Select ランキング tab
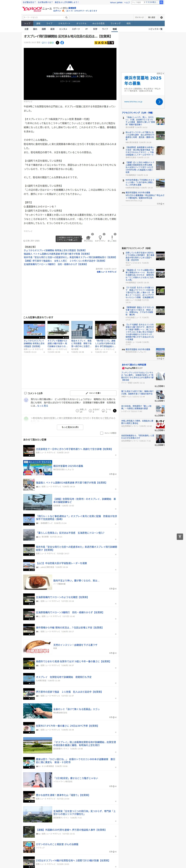186x868 pixels. click(115, 24)
